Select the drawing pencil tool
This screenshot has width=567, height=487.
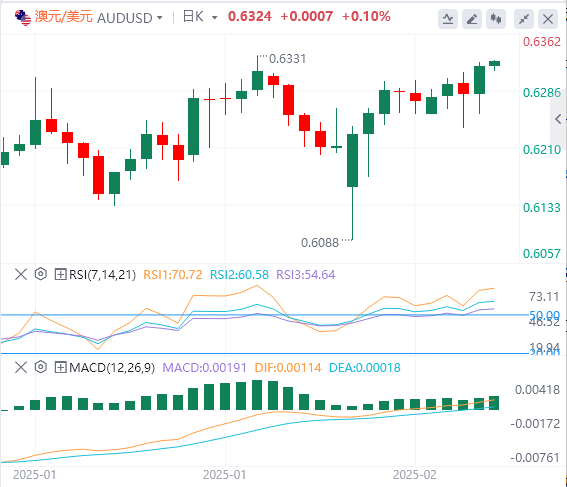tap(472, 19)
